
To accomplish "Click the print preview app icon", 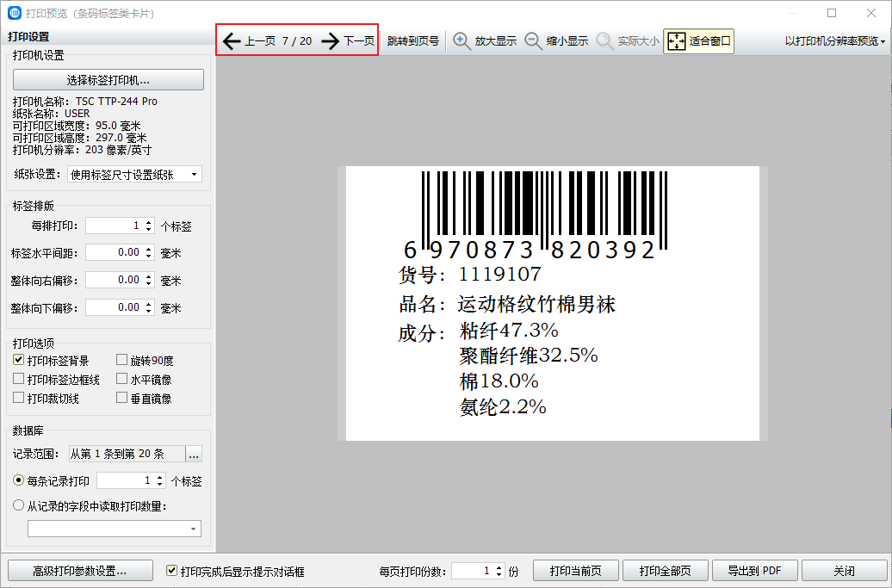I will [15, 13].
